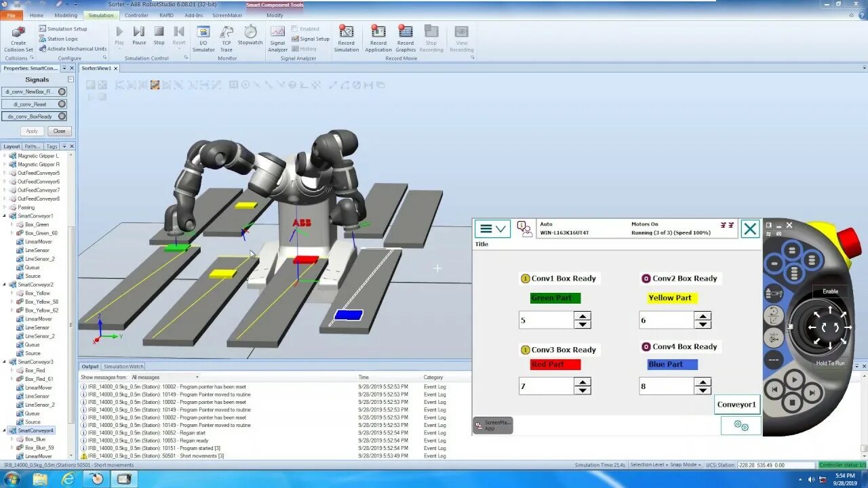Decrease Conv2 Yellow Part value
This screenshot has height=488, width=868.
tap(703, 325)
